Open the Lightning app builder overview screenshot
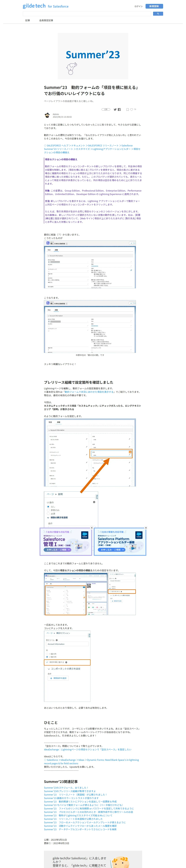The image size is (186, 868). pos(90,594)
